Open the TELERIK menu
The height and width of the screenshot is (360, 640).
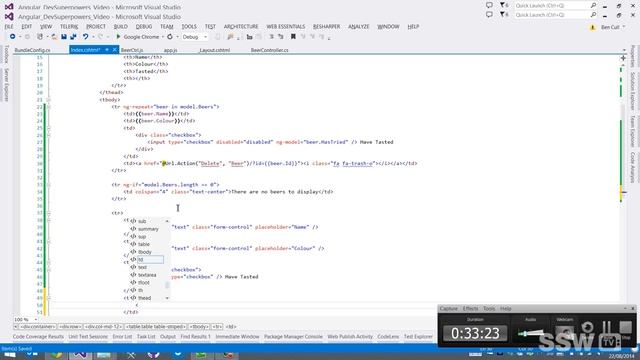pos(69,27)
